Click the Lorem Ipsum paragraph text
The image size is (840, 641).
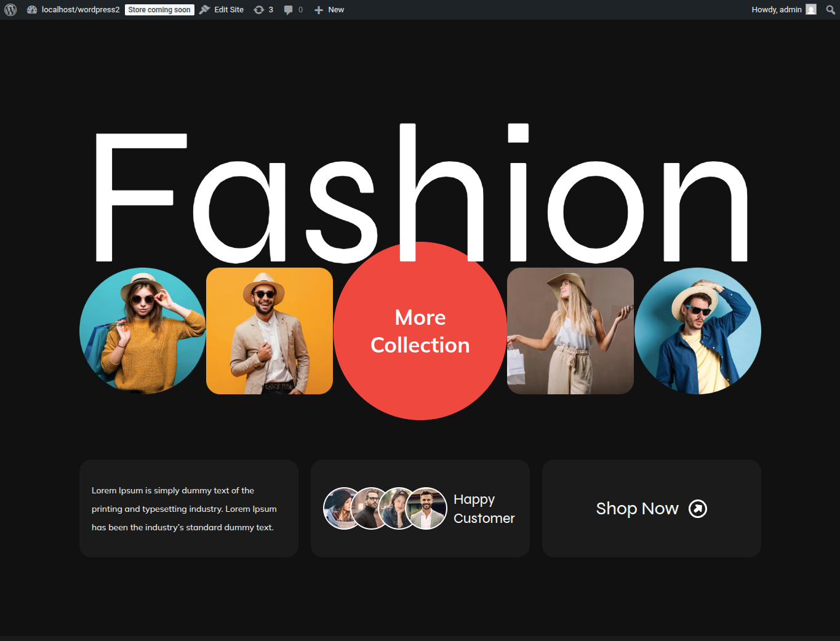click(184, 509)
